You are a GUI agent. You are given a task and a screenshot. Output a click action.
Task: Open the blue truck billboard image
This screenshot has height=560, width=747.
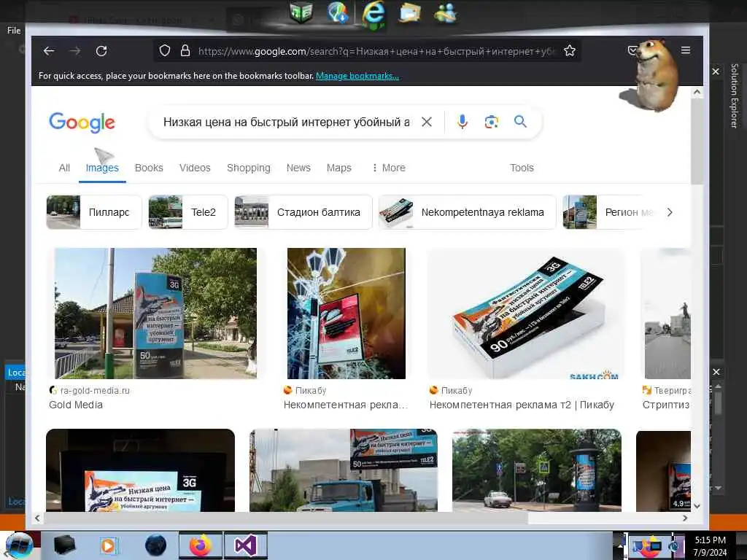pyautogui.click(x=344, y=470)
